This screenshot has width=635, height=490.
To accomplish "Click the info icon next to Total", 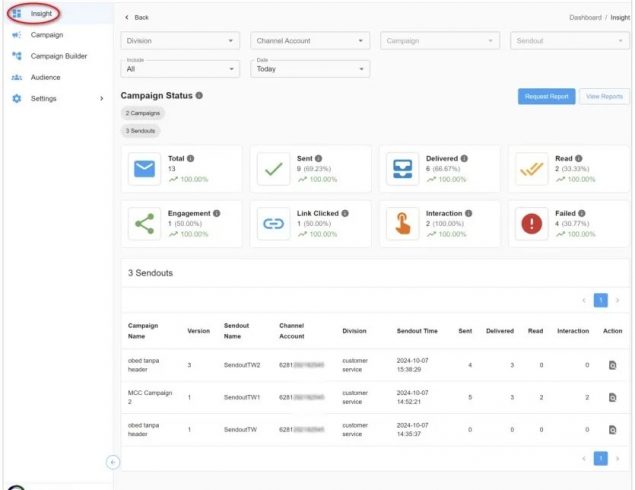I will (x=191, y=158).
